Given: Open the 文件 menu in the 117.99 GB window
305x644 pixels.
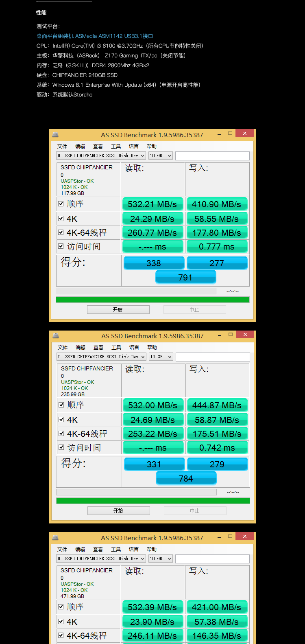Looking at the screenshot, I should tap(62, 146).
